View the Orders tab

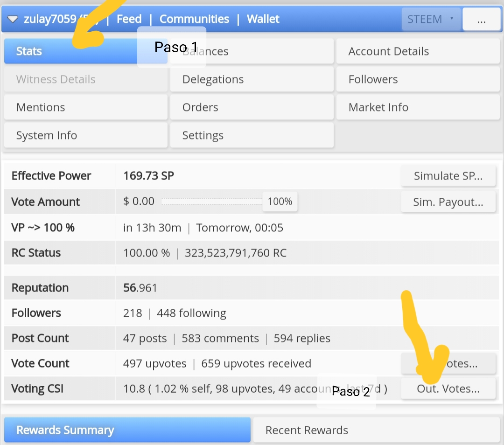pyautogui.click(x=252, y=107)
